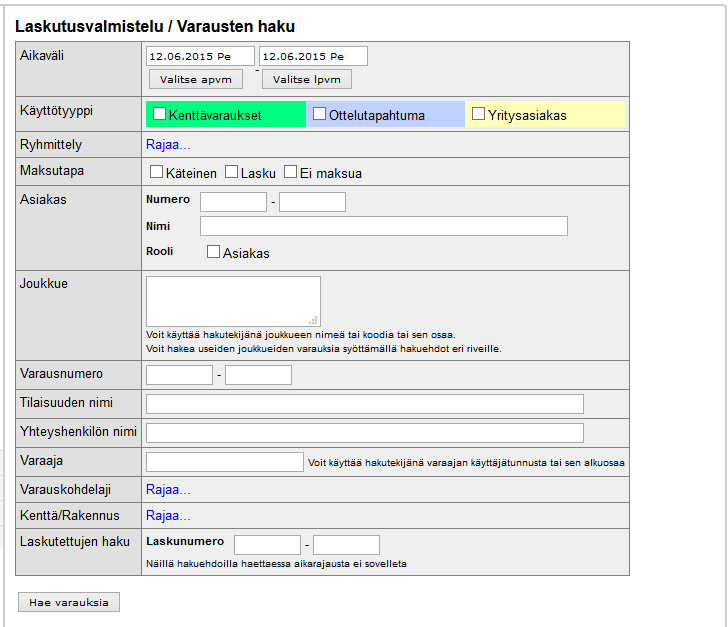The image size is (728, 627).
Task: Select Käteinen payment checkbox
Action: pyautogui.click(x=156, y=172)
